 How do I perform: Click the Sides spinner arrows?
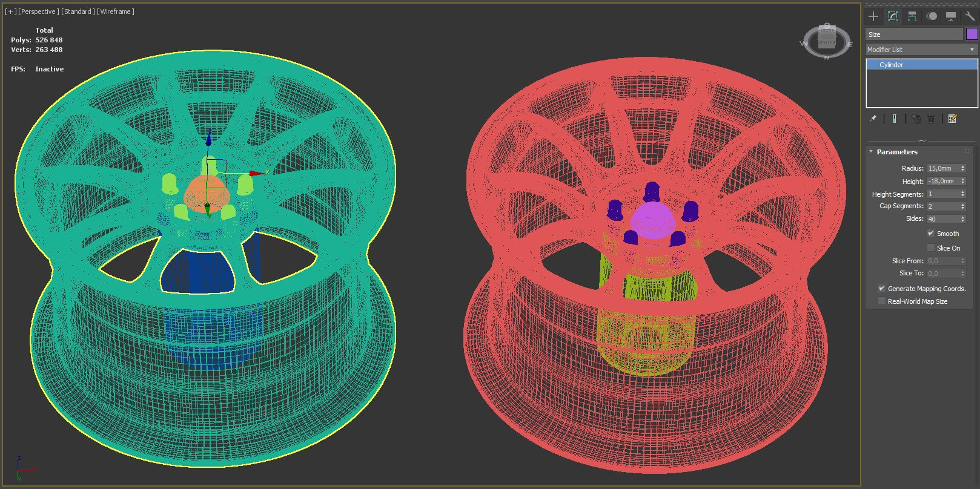coord(962,219)
